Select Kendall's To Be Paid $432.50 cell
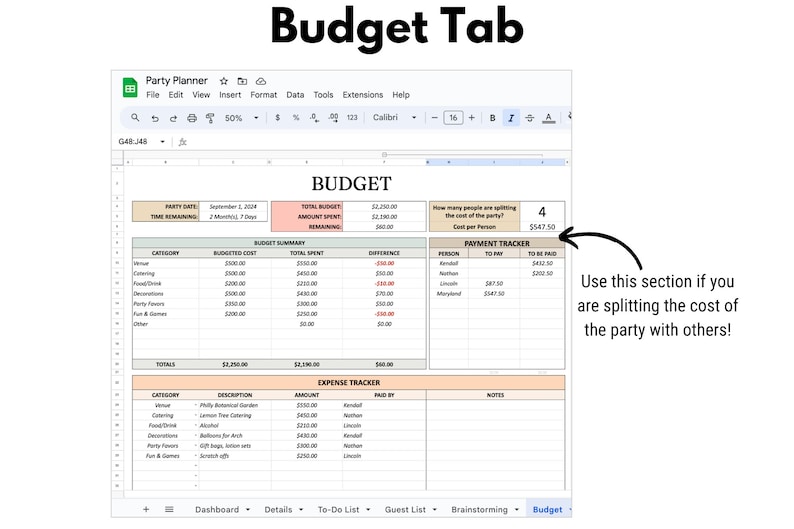794x529 pixels. click(x=542, y=263)
